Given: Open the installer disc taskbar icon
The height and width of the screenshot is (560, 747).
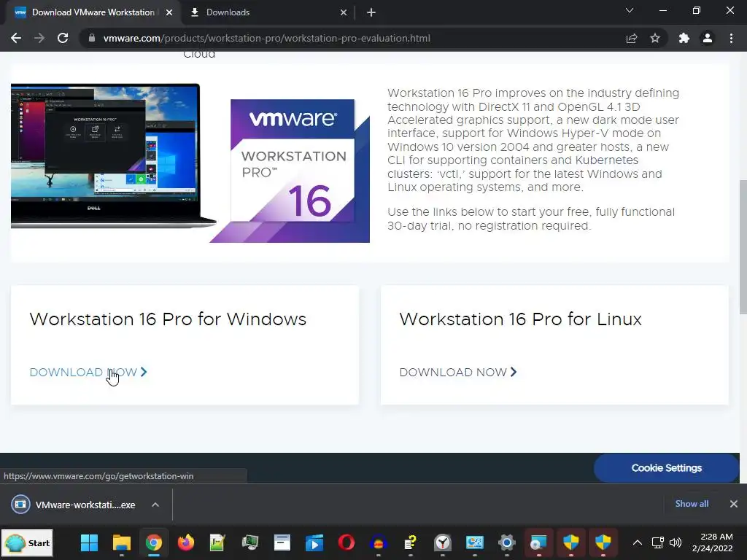Looking at the screenshot, I should [539, 542].
